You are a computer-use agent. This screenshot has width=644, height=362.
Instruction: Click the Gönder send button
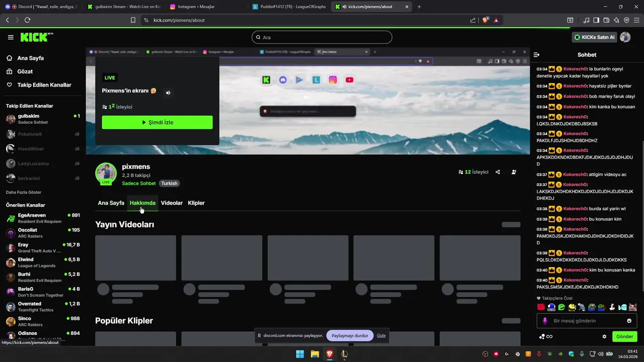[x=624, y=336]
